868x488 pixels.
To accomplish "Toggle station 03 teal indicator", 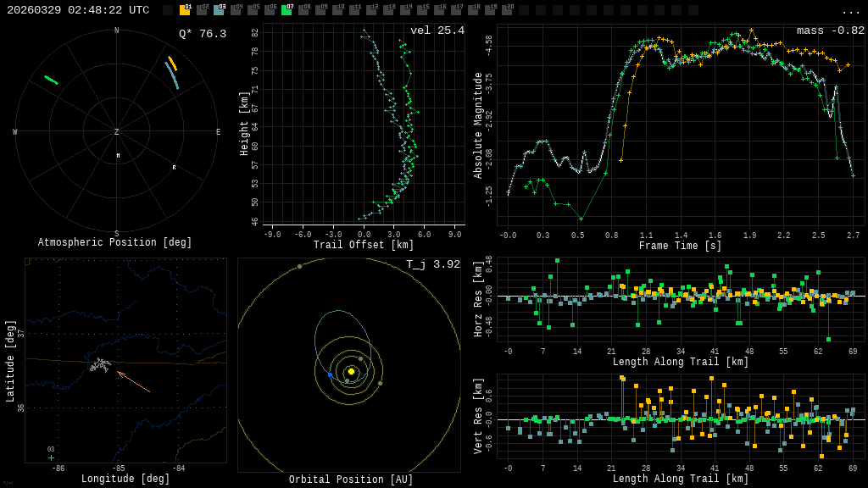I will [x=219, y=10].
